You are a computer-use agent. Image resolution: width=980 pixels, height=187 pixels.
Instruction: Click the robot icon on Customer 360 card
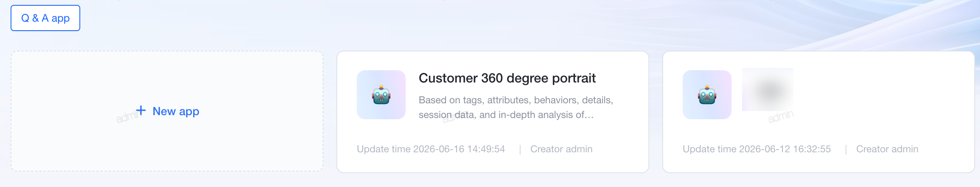(x=381, y=95)
